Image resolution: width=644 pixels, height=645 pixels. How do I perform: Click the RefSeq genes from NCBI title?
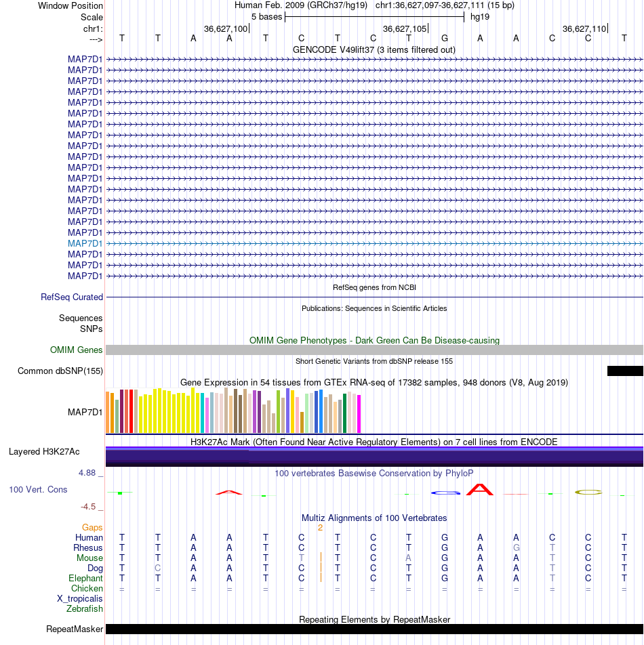click(374, 287)
